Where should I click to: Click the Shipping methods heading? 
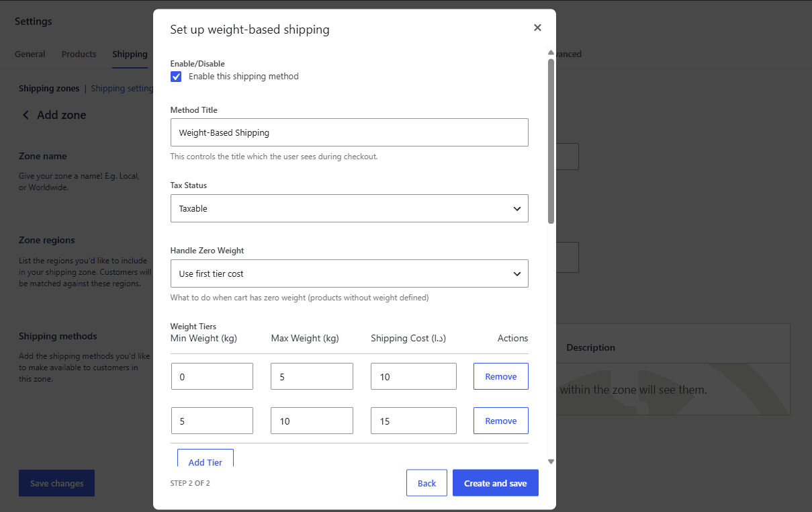click(x=58, y=336)
